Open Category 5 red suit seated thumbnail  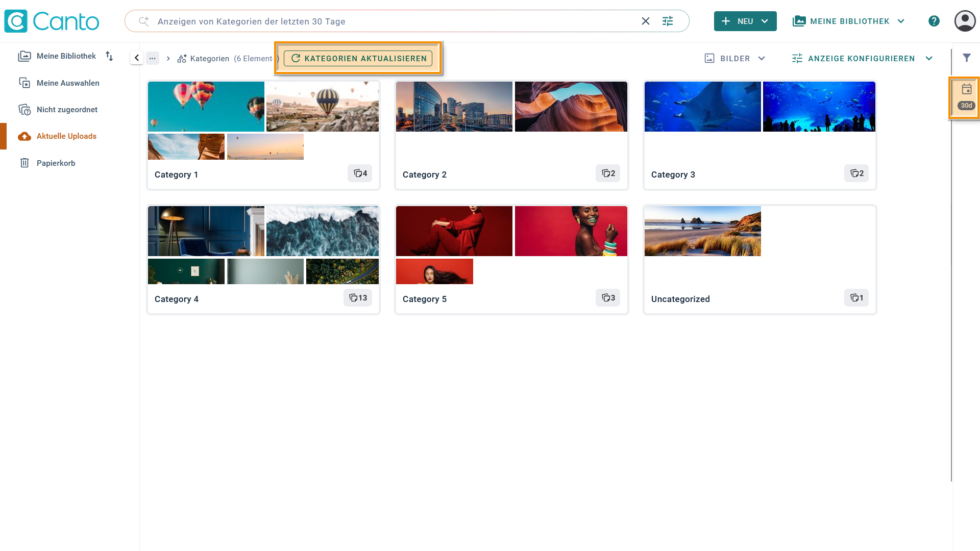coord(454,231)
